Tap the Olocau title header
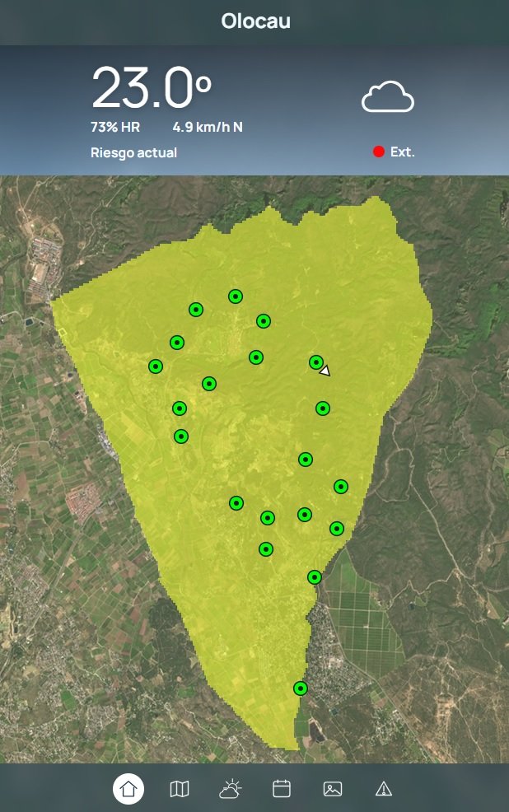This screenshot has height=812, width=509. coord(255,21)
